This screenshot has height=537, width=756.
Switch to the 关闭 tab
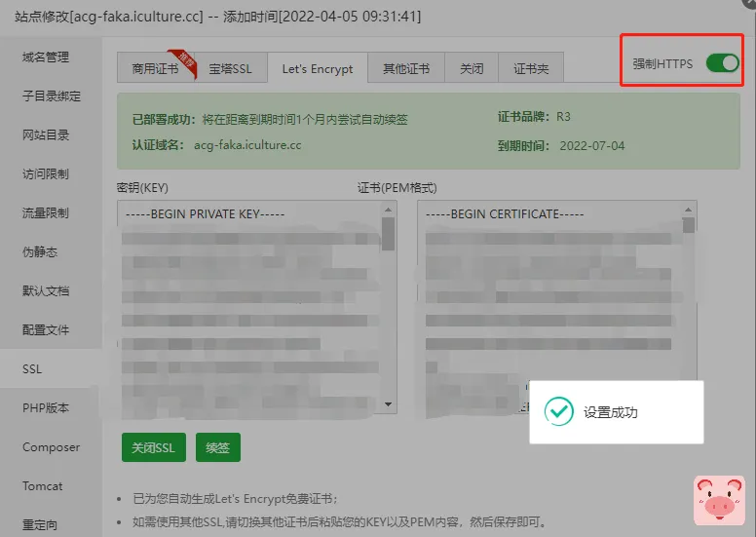click(472, 68)
